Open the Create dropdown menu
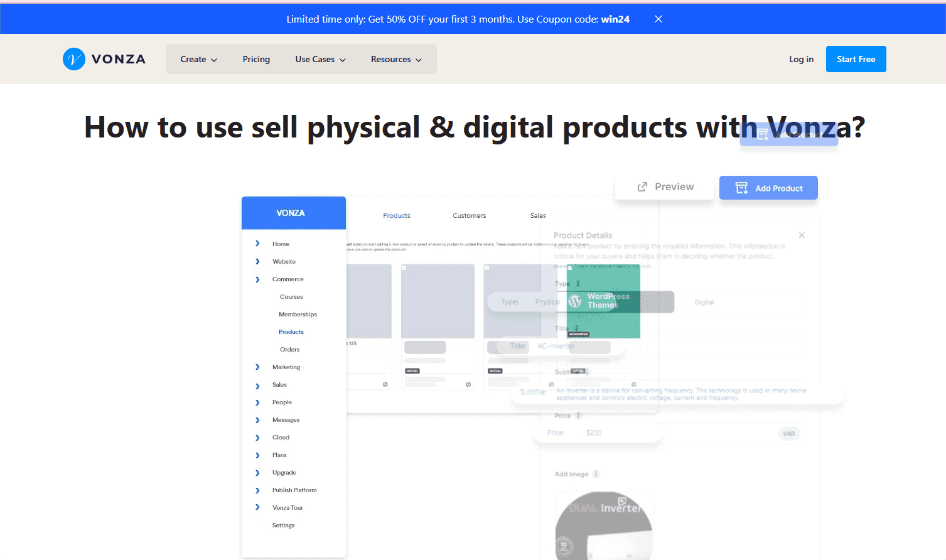946x560 pixels. click(198, 59)
